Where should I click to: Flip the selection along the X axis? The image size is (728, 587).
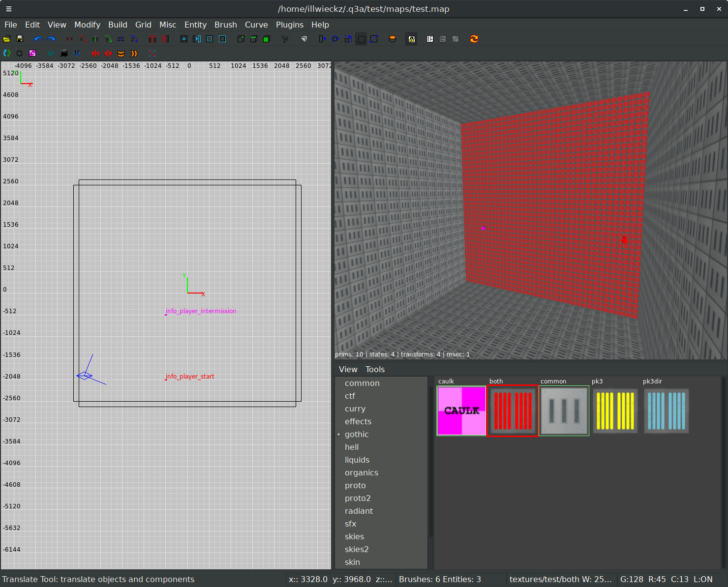[x=69, y=39]
